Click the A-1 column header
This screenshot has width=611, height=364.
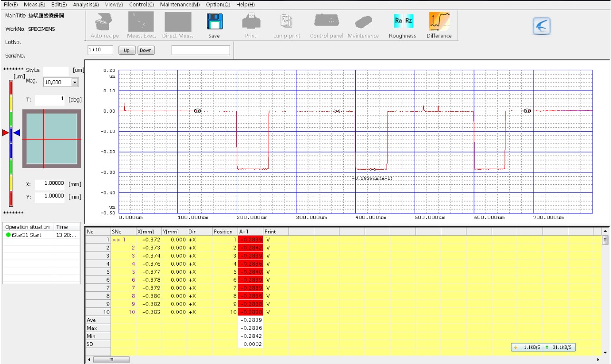(250, 231)
